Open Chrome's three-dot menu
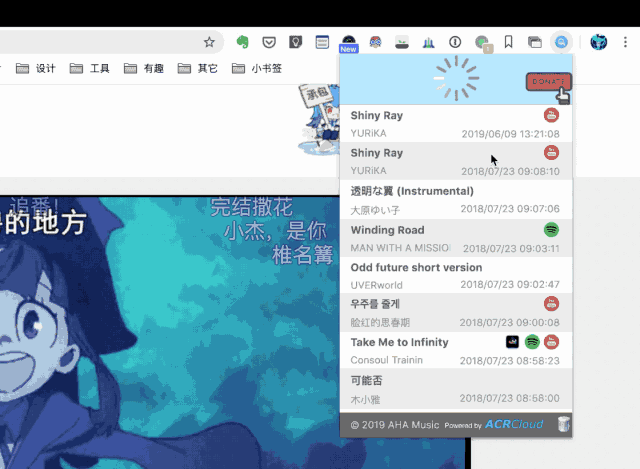This screenshot has height=469, width=640. point(625,42)
